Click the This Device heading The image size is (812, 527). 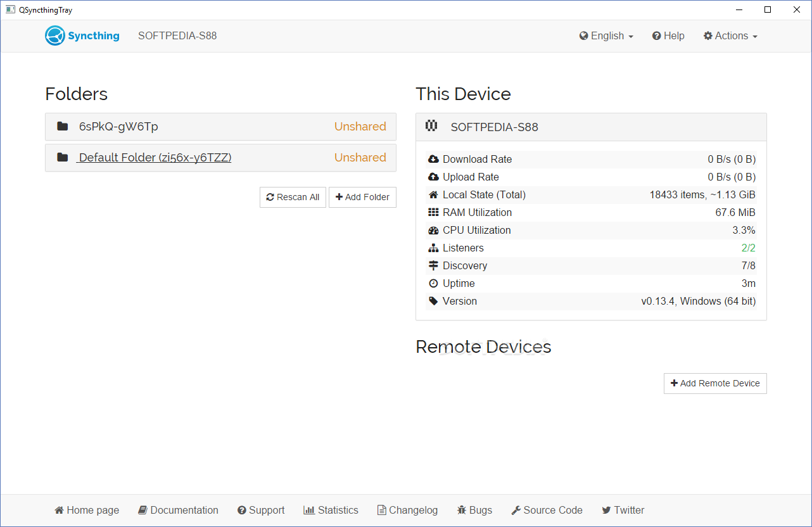click(x=463, y=94)
